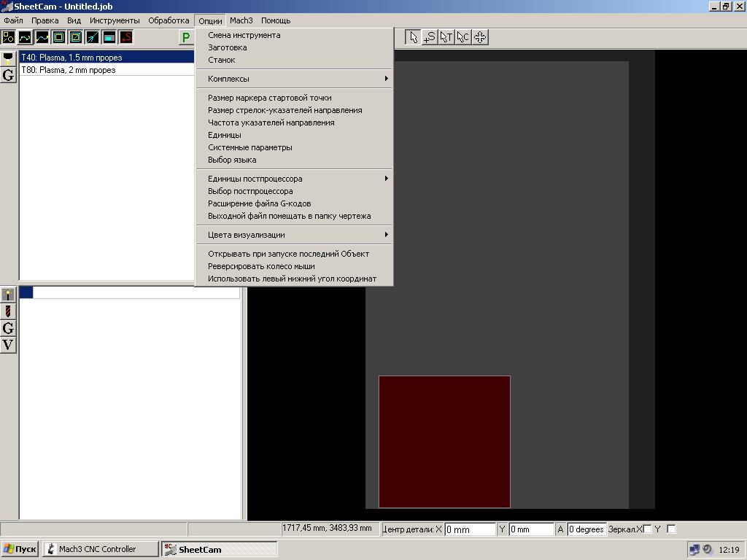747x560 pixels.
Task: Click the speaker icon in system tray
Action: [x=708, y=550]
